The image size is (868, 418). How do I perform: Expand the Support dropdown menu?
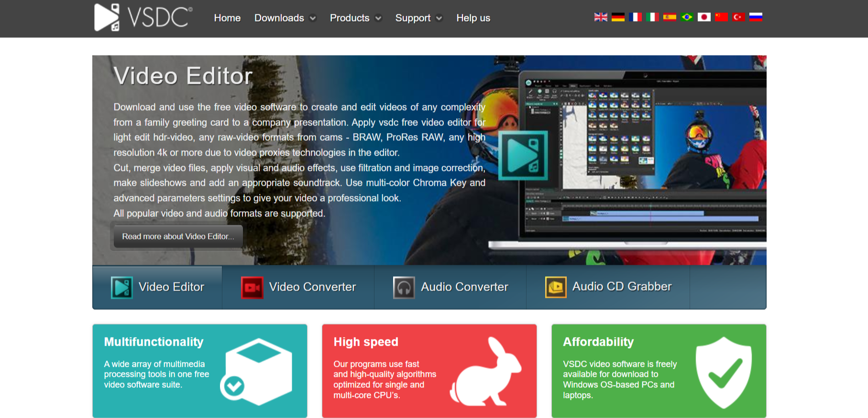pos(418,18)
